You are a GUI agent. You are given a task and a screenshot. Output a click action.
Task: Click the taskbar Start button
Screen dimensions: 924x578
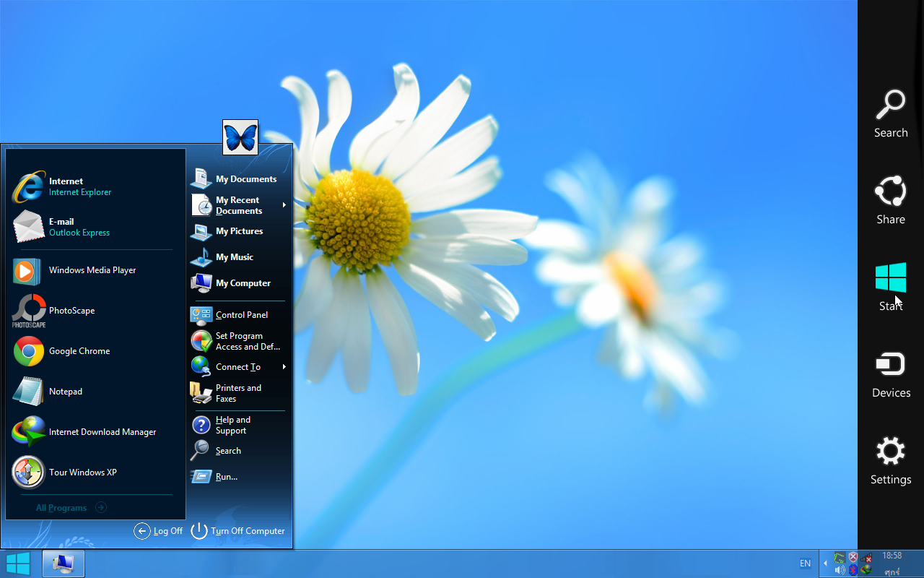point(18,564)
